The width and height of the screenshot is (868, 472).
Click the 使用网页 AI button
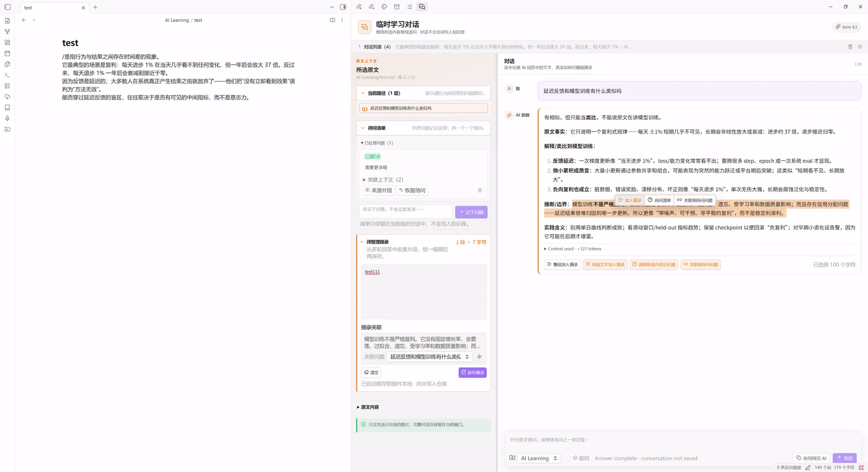(811, 458)
